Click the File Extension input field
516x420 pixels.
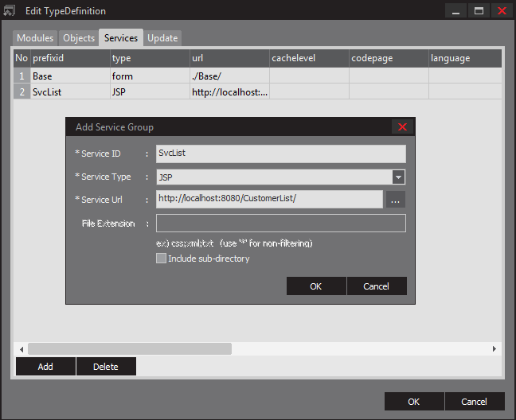(x=281, y=224)
